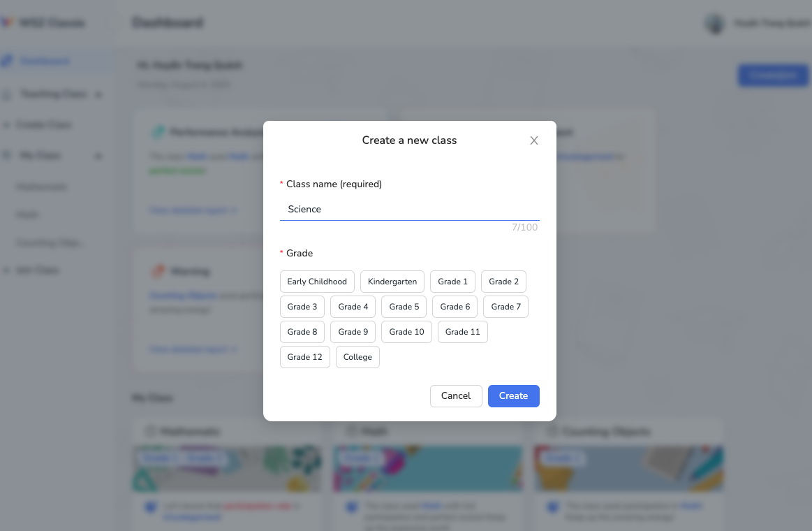
Task: Select the Kindergarten grade option
Action: [x=392, y=282]
